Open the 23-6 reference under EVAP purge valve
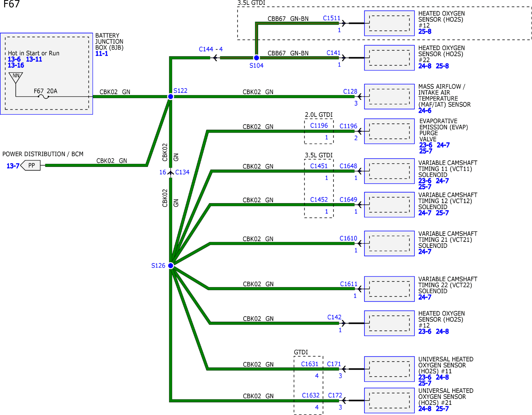This screenshot has width=532, height=415. pyautogui.click(x=426, y=145)
